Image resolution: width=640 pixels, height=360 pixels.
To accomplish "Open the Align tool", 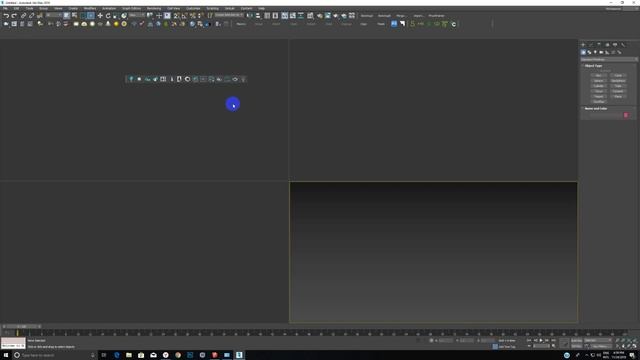I will pyautogui.click(x=258, y=16).
